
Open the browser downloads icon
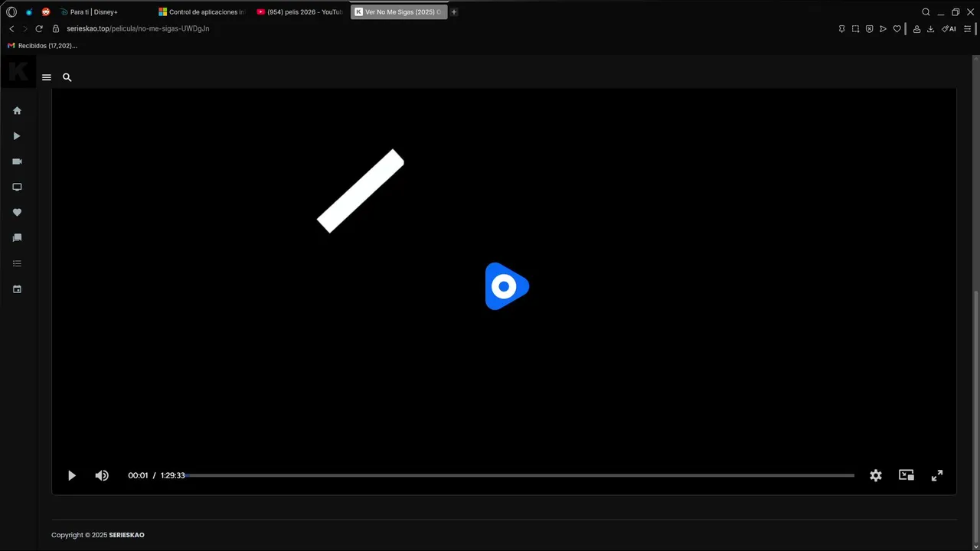tap(930, 29)
